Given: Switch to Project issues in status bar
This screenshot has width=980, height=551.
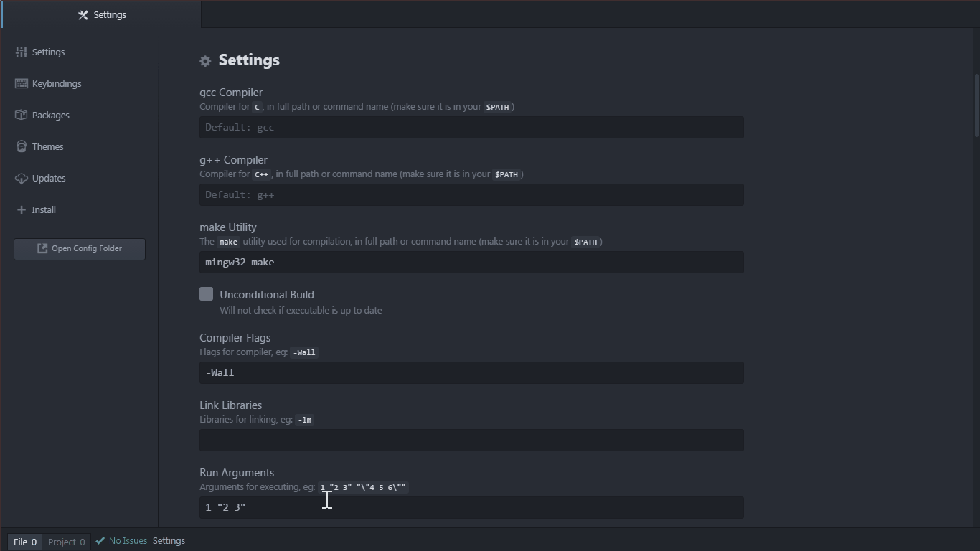Looking at the screenshot, I should (66, 542).
